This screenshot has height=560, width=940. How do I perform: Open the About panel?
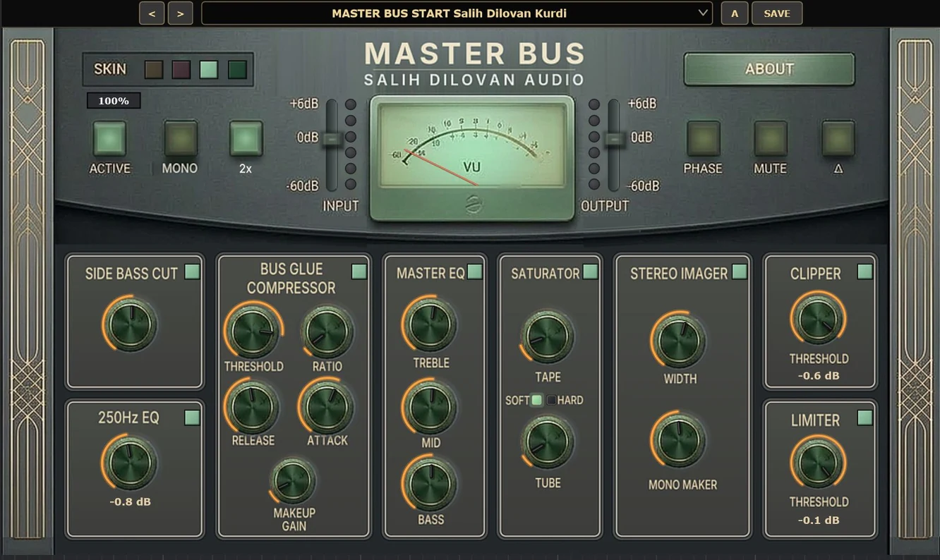tap(769, 69)
